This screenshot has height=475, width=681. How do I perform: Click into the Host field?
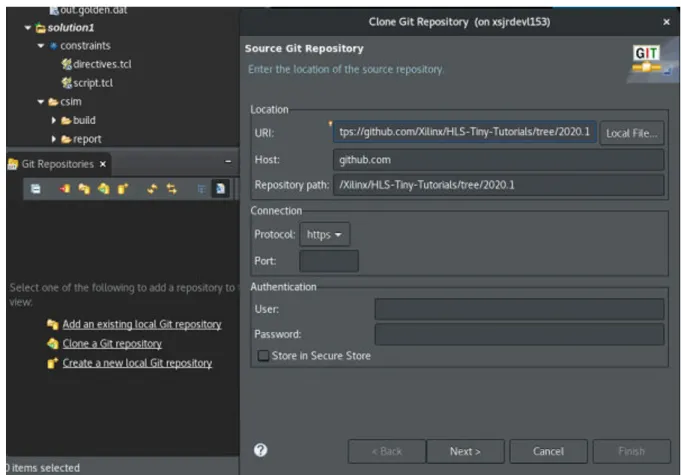[499, 160]
